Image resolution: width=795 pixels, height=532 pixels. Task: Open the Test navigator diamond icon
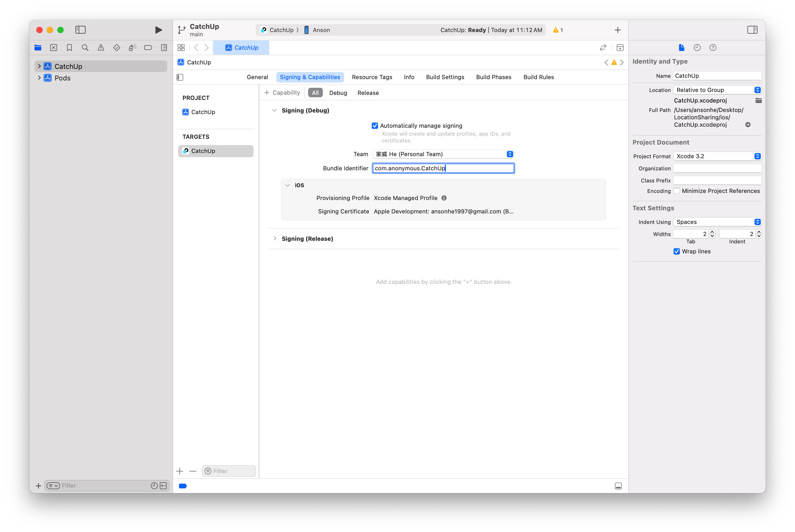point(117,48)
